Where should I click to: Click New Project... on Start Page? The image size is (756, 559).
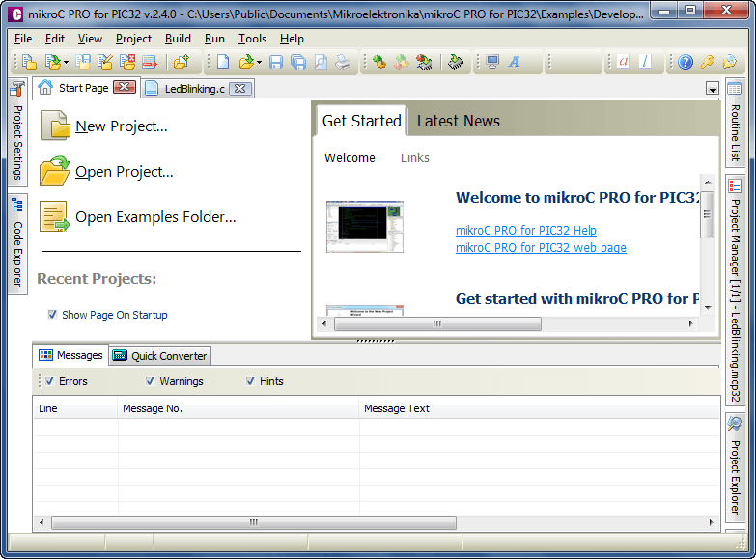click(104, 126)
